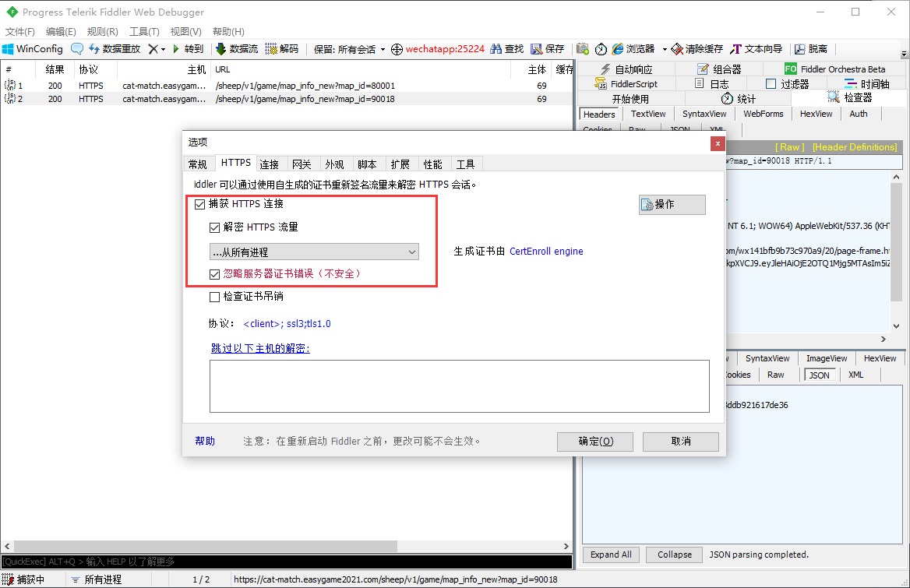
Task: Close the 选项 options dialog
Action: point(718,144)
